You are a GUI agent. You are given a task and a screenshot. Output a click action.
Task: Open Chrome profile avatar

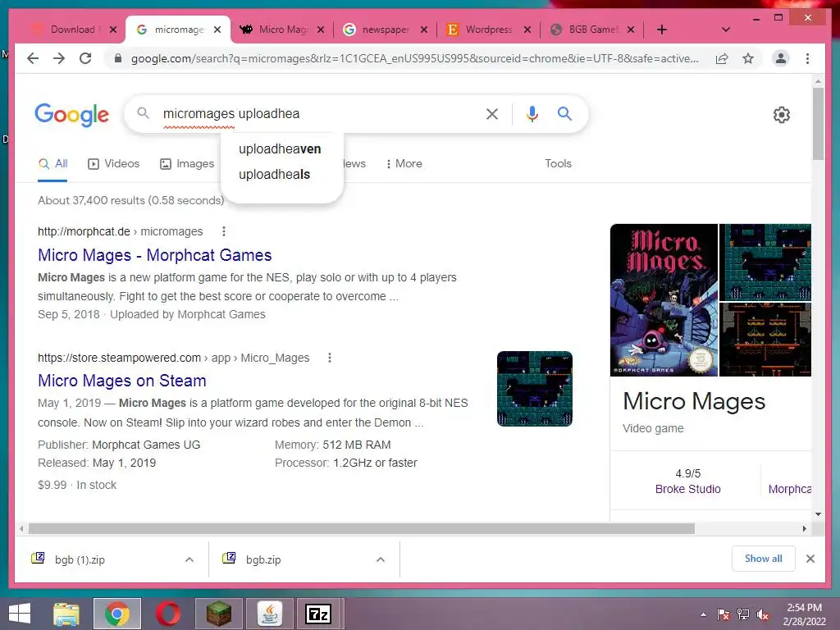(781, 58)
